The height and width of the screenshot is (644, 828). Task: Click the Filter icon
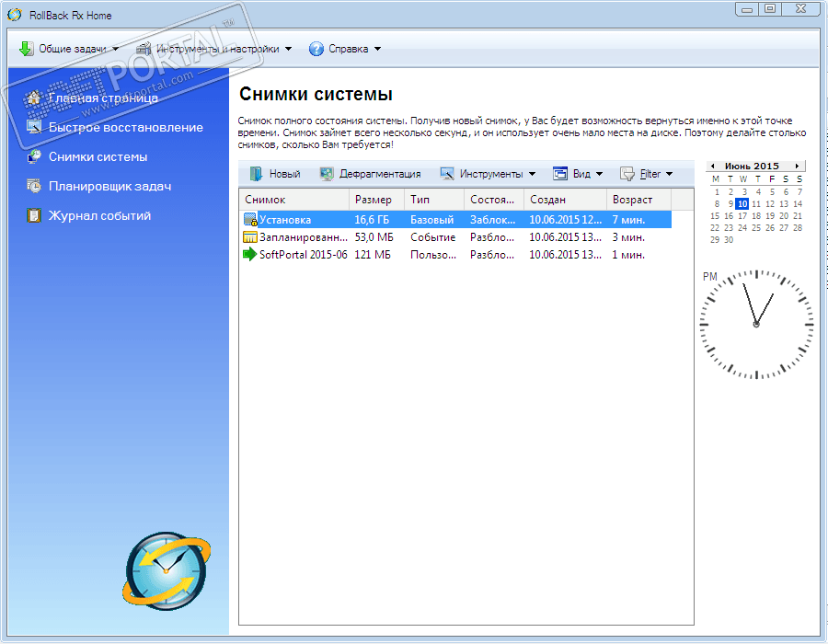click(627, 174)
